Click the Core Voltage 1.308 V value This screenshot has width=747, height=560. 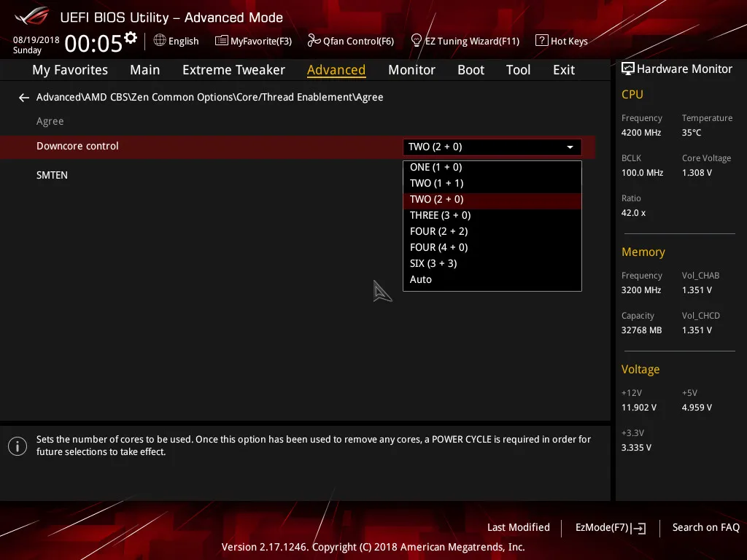tap(697, 173)
